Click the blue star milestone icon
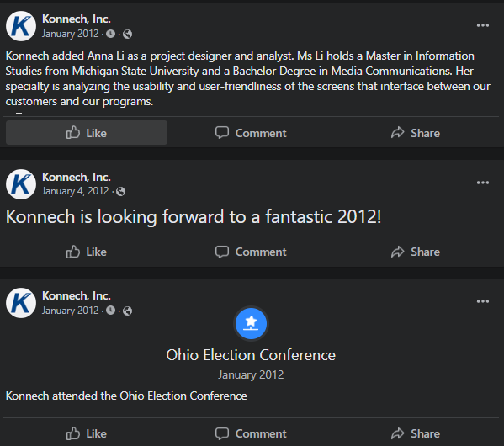This screenshot has width=504, height=446. point(251,323)
